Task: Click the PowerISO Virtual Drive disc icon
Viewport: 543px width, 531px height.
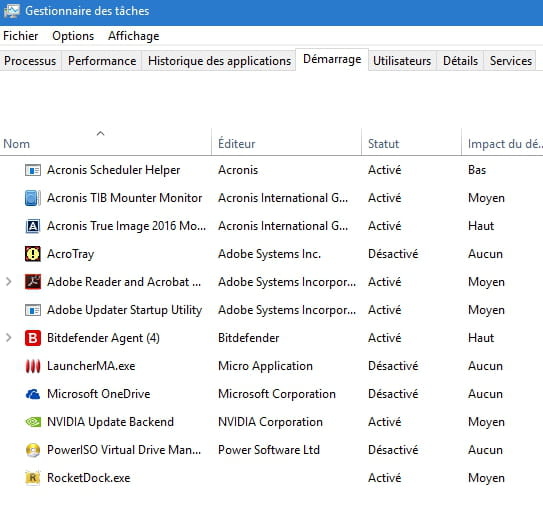Action: coord(33,450)
